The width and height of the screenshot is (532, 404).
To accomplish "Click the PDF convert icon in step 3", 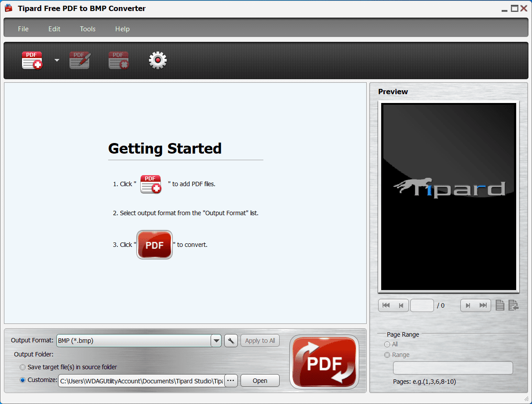I will point(154,245).
